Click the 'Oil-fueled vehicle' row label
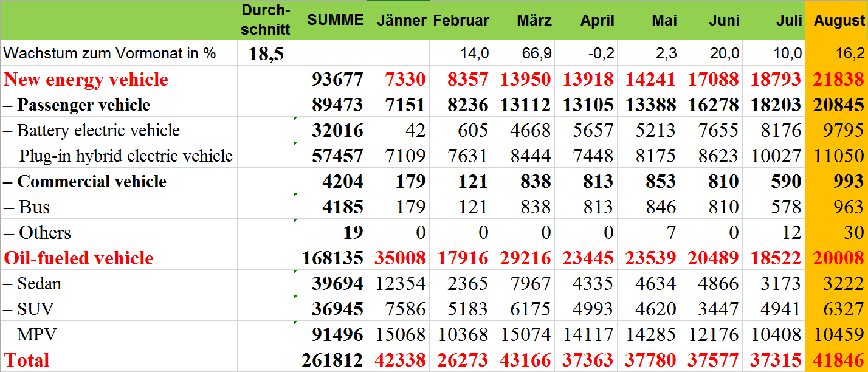This screenshot has height=372, width=868. 78,258
